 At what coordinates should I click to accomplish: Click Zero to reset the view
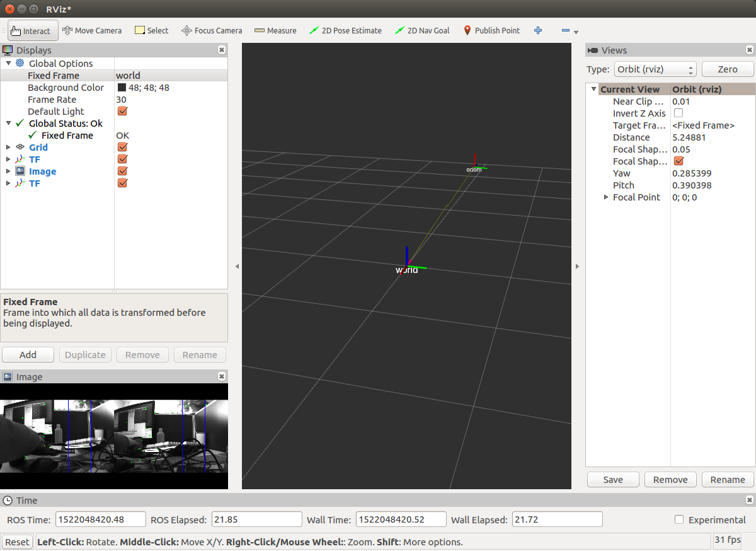point(728,69)
